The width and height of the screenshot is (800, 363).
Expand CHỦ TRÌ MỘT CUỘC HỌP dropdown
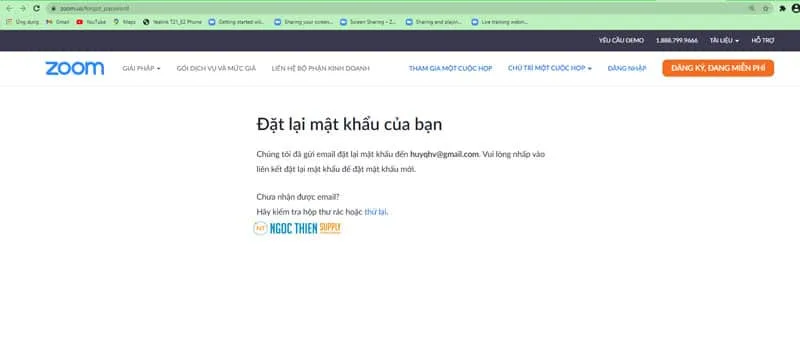click(550, 68)
